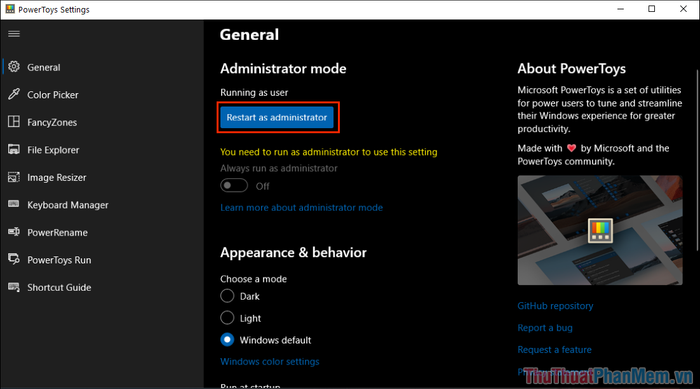Toggle Always run as administrator switch

point(234,185)
